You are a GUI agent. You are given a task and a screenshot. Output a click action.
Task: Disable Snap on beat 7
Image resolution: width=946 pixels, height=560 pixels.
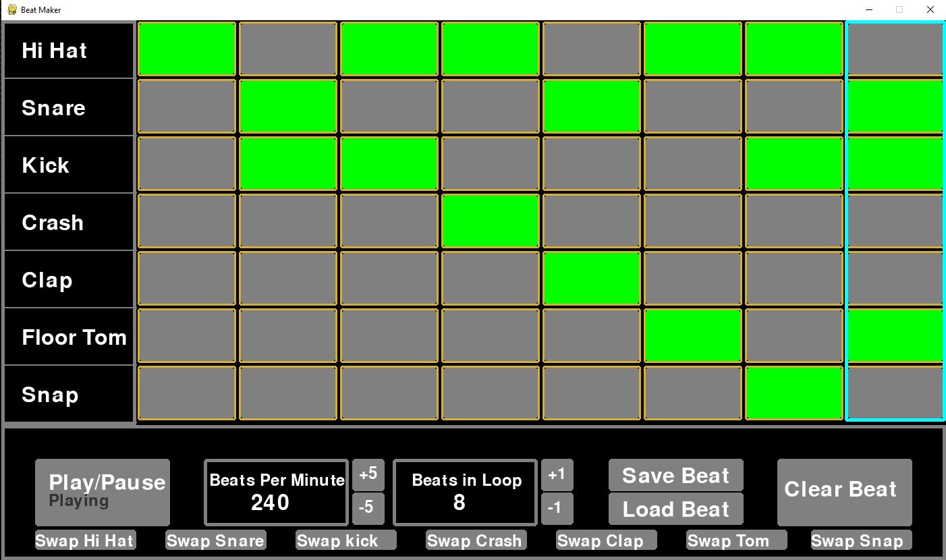[x=794, y=393]
